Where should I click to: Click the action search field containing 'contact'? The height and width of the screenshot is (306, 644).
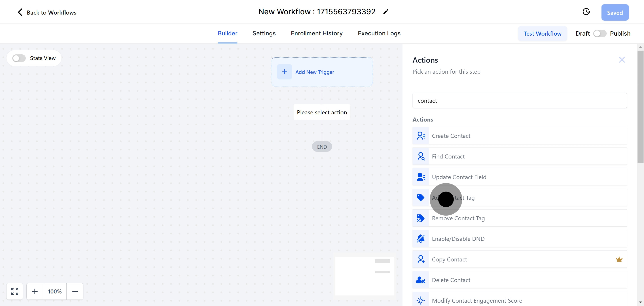point(519,101)
